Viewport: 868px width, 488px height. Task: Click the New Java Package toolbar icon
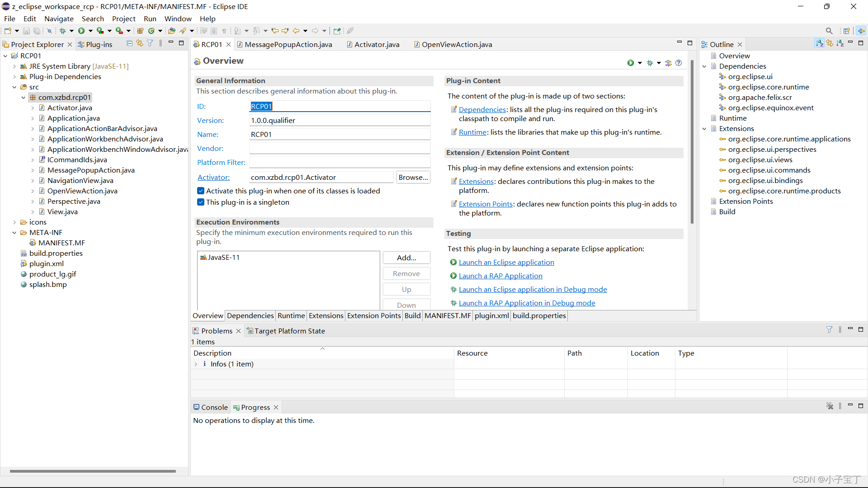(140, 31)
